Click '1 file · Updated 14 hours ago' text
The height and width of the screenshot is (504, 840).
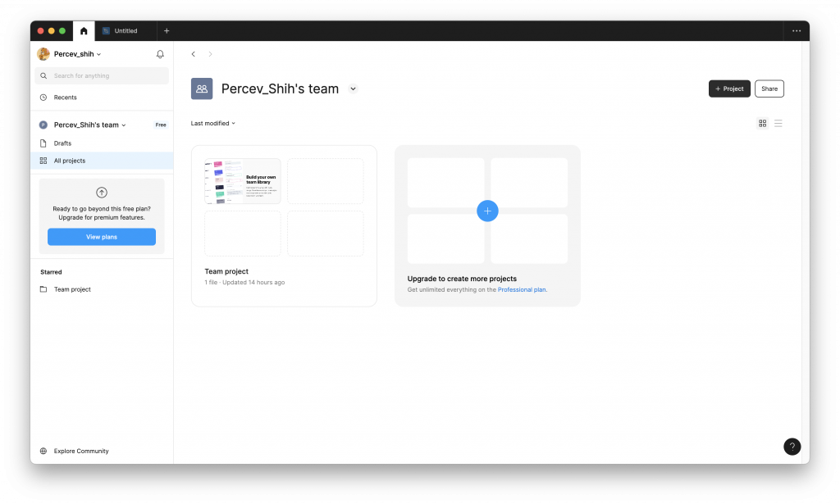[x=244, y=283]
